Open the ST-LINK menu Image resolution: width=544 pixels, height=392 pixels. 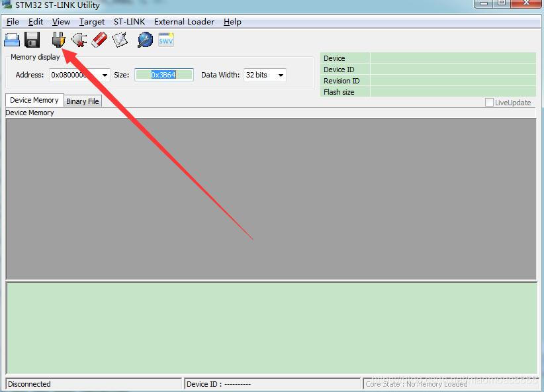129,21
